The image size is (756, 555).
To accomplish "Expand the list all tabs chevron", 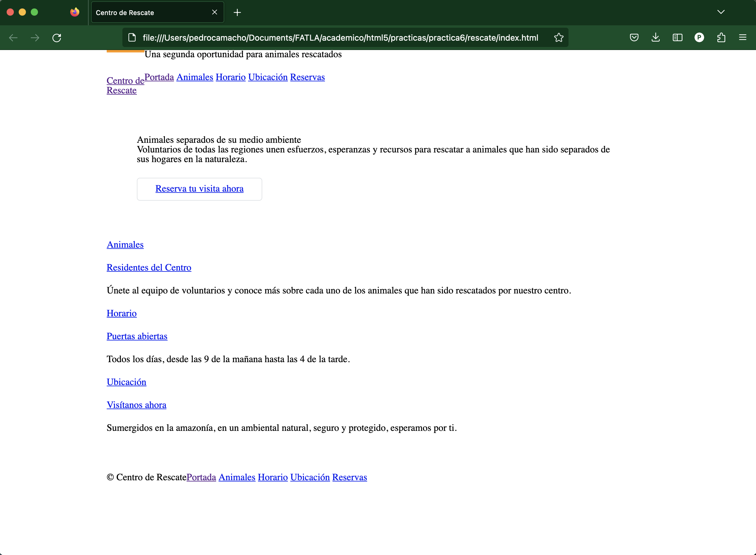I will click(x=721, y=12).
